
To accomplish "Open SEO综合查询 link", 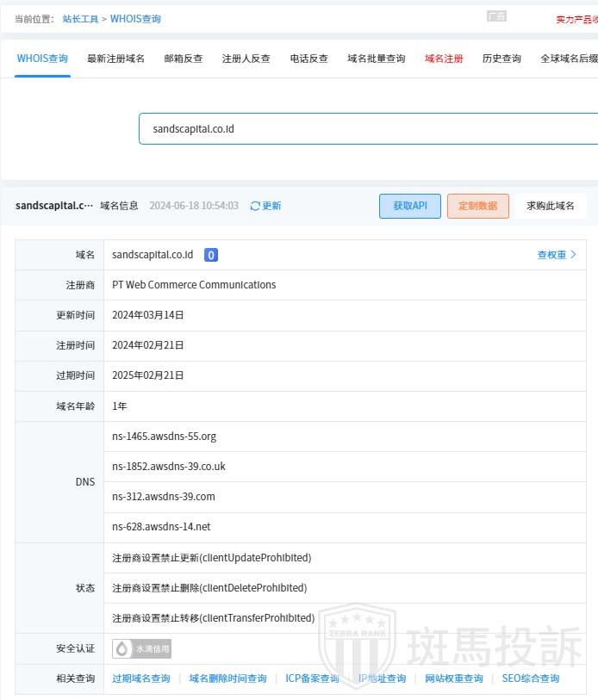I will [531, 678].
